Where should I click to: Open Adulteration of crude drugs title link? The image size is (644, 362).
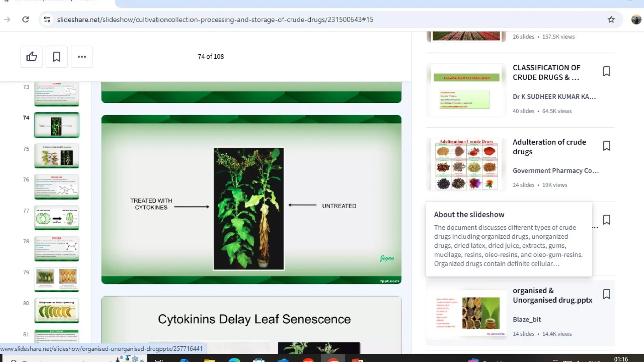pos(549,147)
